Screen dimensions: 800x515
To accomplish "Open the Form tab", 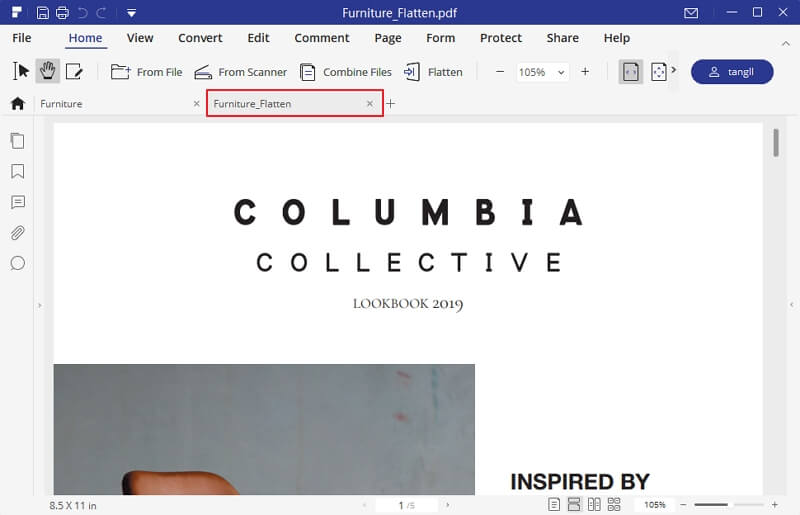I will 440,38.
